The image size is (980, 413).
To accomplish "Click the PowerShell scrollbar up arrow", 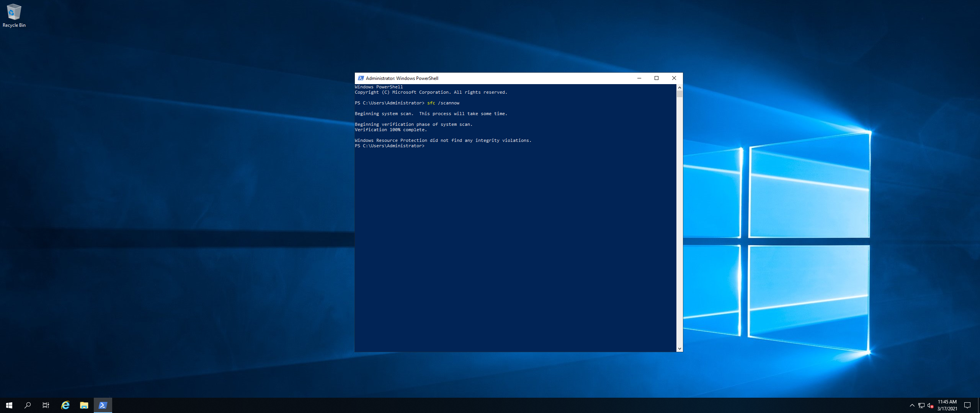I will point(679,87).
